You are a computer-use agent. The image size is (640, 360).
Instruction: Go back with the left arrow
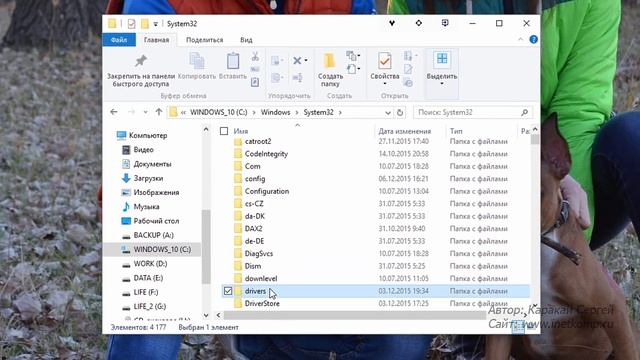[x=114, y=112]
